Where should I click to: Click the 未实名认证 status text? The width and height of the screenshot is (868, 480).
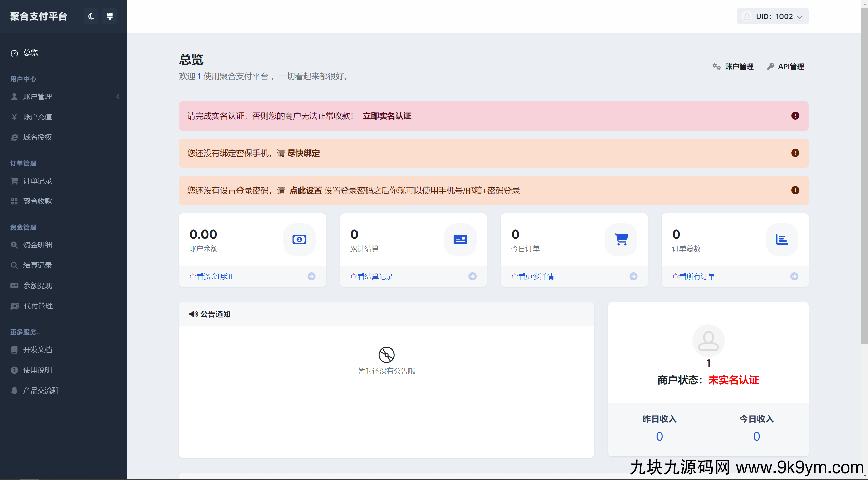[x=734, y=380]
